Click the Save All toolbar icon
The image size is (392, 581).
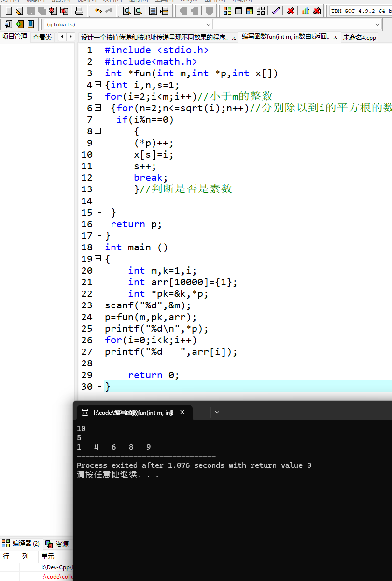42,11
